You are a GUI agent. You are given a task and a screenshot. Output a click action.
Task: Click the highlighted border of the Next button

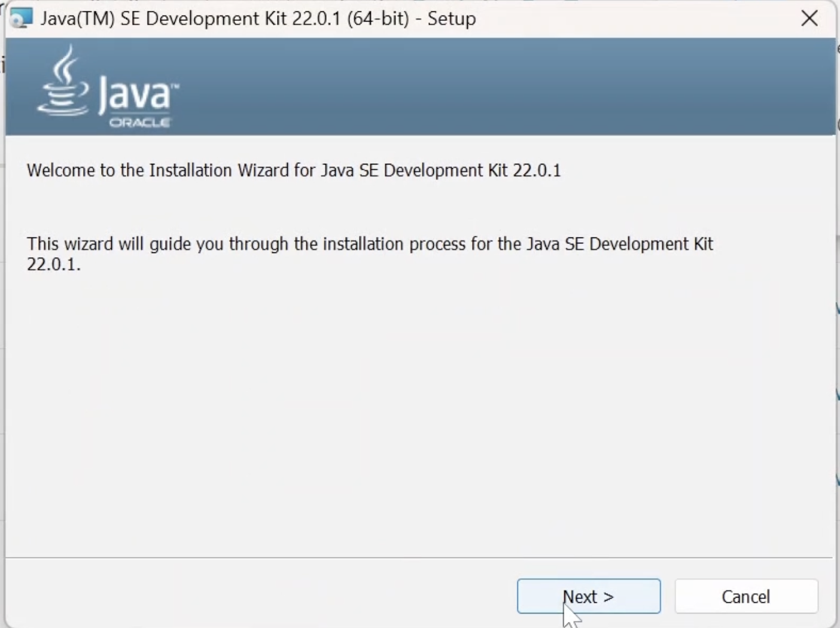tap(588, 580)
